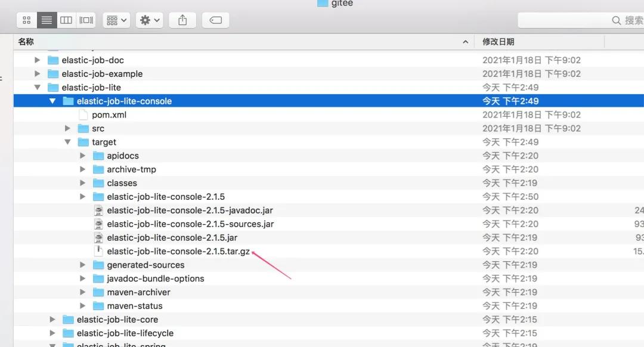Select the maven-archiver folder
Viewport: 644px width, 347px height.
pos(138,293)
